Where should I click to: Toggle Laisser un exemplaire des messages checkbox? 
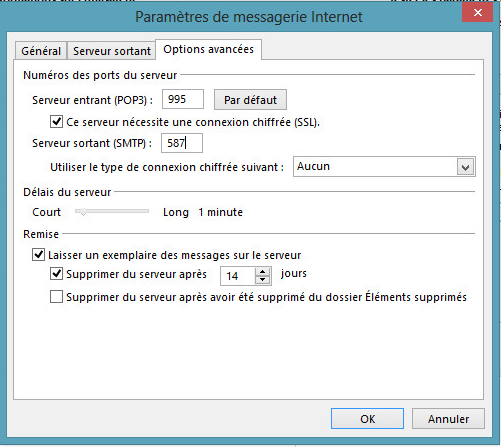click(x=38, y=255)
